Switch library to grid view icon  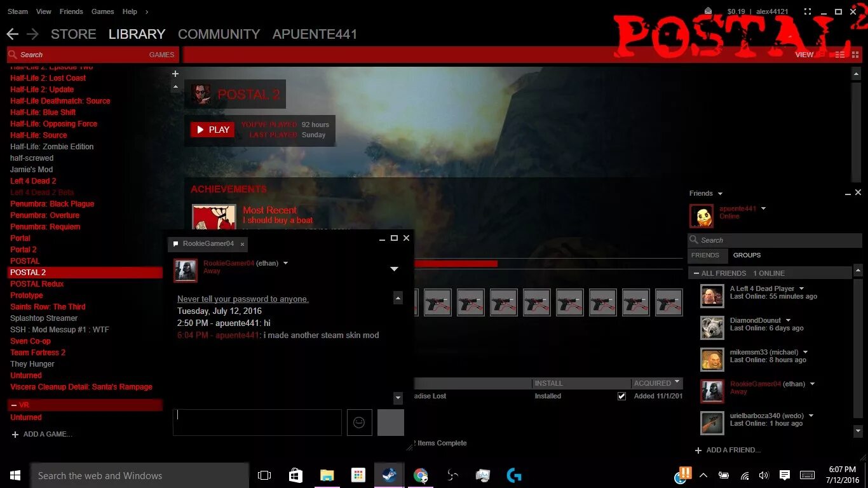[855, 55]
